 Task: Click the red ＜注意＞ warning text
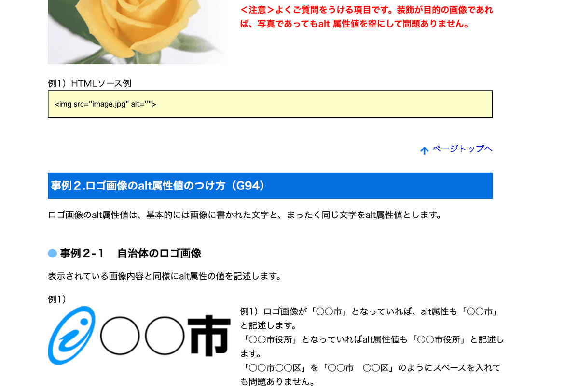tap(367, 16)
